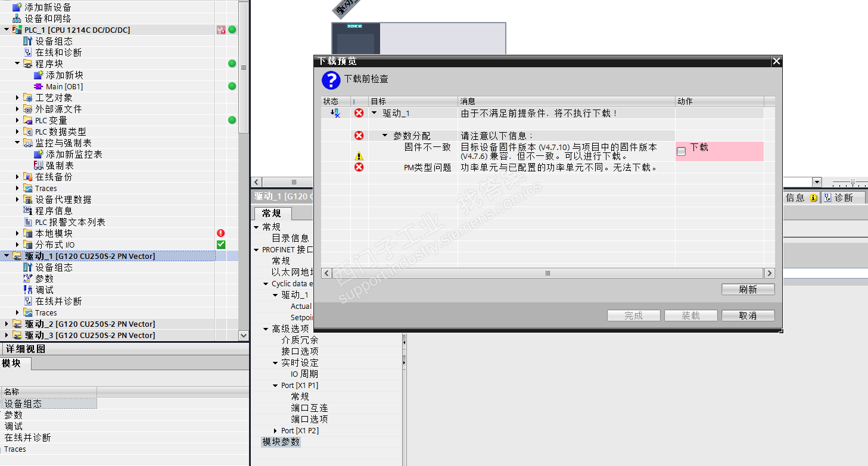This screenshot has width=868, height=466.
Task: Click the 添加新监控表 icon
Action: coord(38,154)
